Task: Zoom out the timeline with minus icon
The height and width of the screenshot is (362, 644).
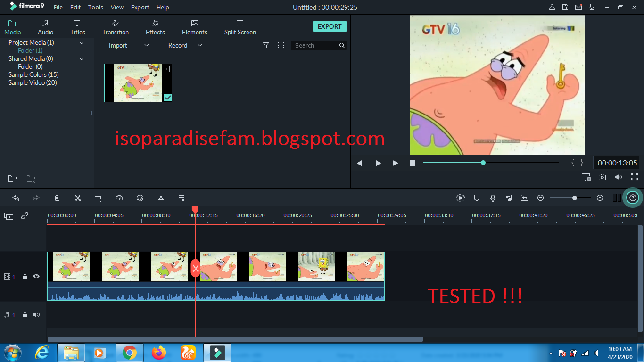Action: (x=541, y=198)
